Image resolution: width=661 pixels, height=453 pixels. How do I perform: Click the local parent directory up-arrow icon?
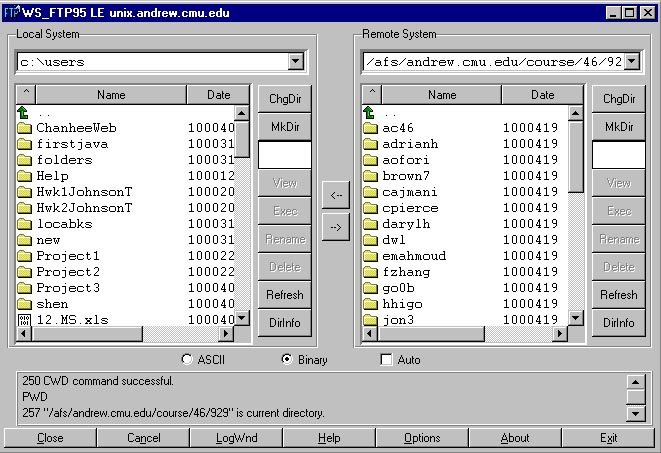(x=23, y=113)
